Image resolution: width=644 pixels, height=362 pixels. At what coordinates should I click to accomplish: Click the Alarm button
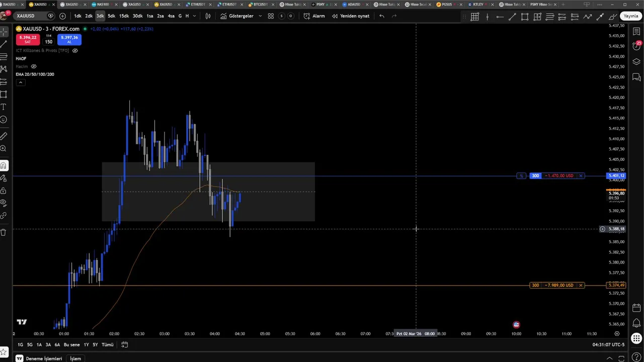click(314, 16)
